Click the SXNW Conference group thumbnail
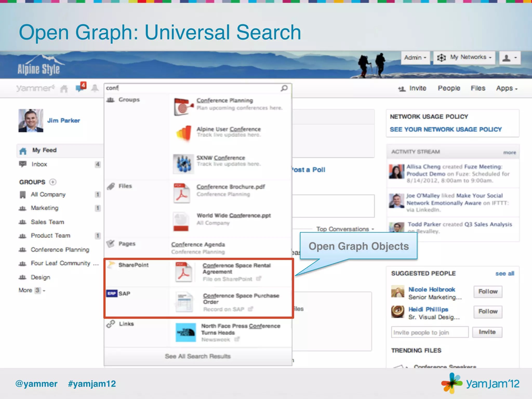The height and width of the screenshot is (399, 532). (x=183, y=164)
